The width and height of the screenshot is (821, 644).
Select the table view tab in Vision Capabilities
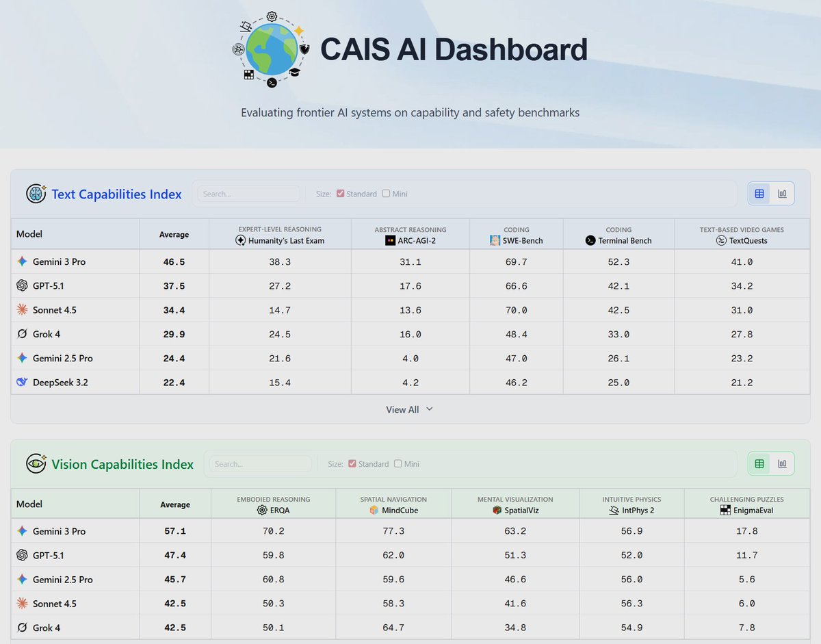point(758,463)
